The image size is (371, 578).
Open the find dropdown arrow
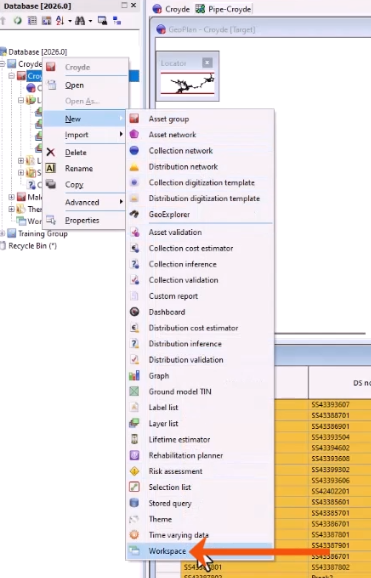pyautogui.click(x=90, y=21)
